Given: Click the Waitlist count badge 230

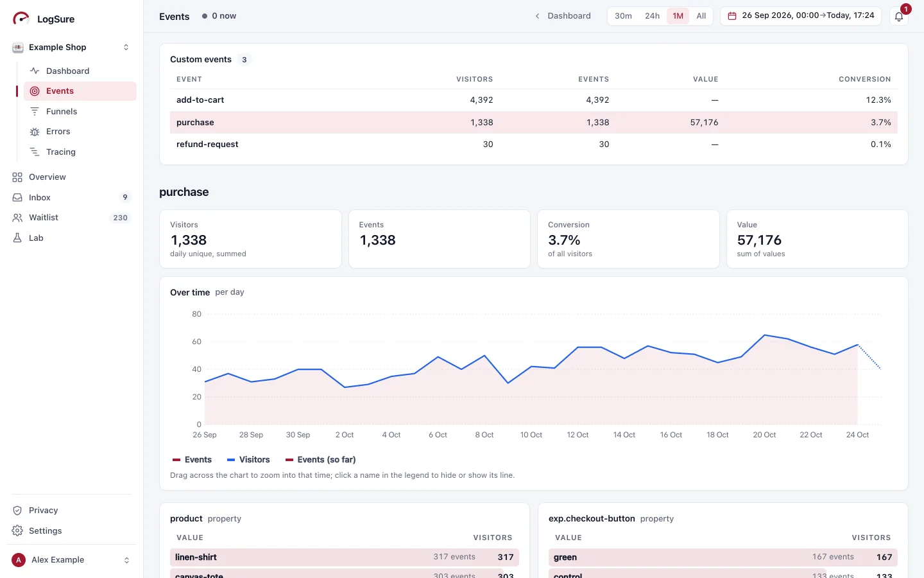Looking at the screenshot, I should click(x=121, y=218).
